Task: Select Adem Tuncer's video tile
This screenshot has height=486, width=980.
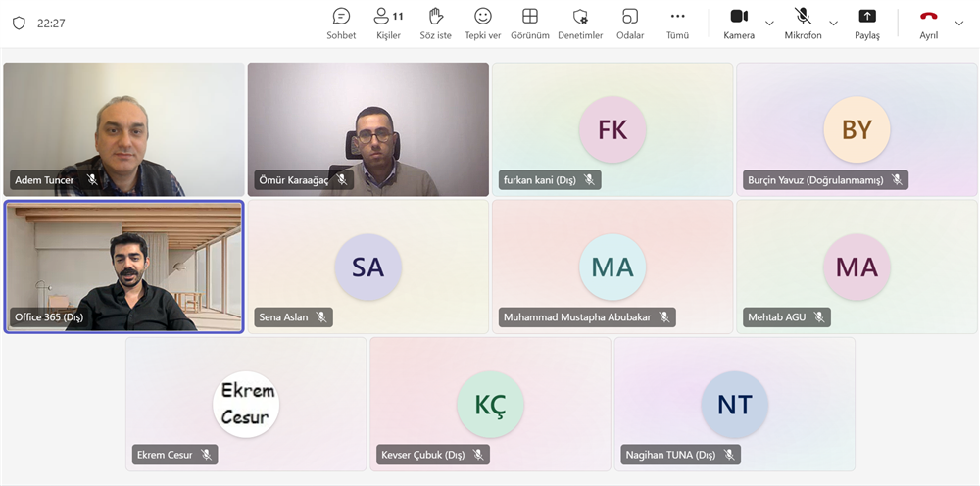Action: 123,127
